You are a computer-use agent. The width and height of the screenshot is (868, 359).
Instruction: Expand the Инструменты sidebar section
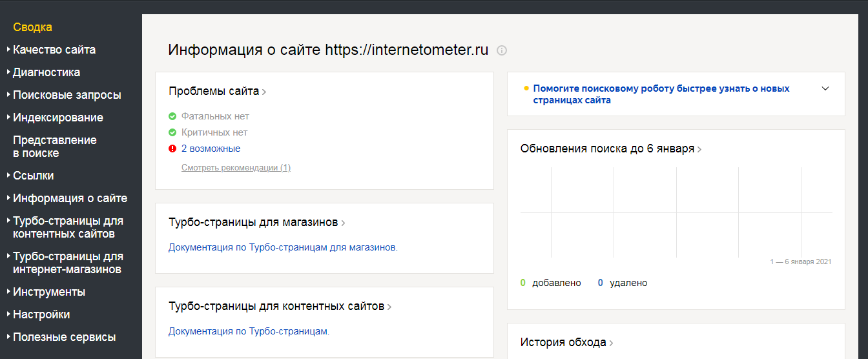(49, 292)
